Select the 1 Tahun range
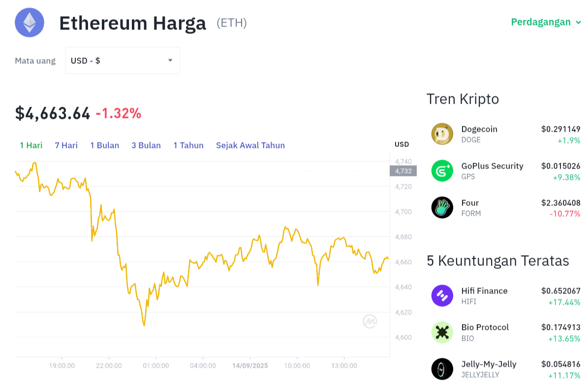Screen dimensions: 588x385 click(188, 145)
